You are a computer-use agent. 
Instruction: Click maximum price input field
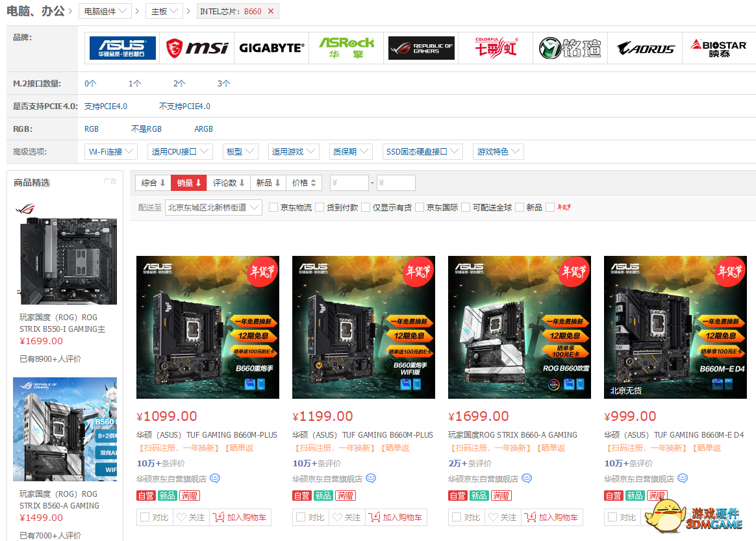point(396,182)
